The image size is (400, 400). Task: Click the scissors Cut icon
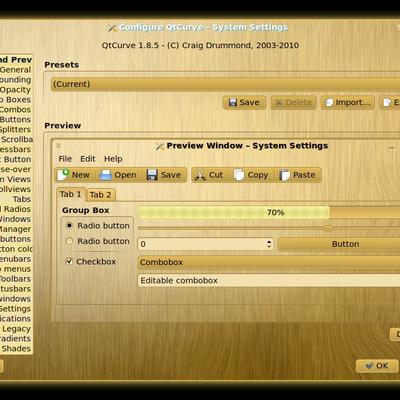[200, 175]
